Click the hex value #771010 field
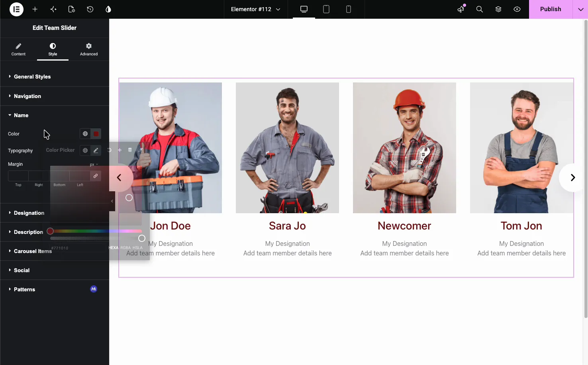This screenshot has height=365, width=588. point(78,248)
